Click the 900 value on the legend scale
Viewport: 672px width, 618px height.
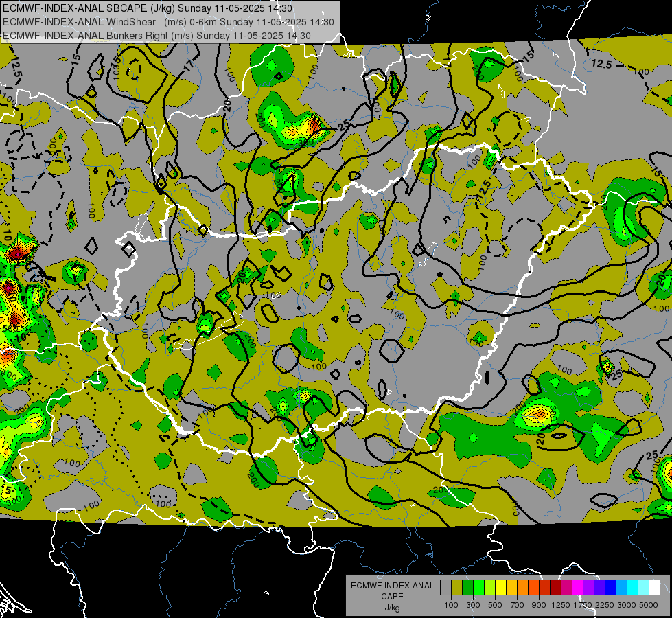pos(539,605)
